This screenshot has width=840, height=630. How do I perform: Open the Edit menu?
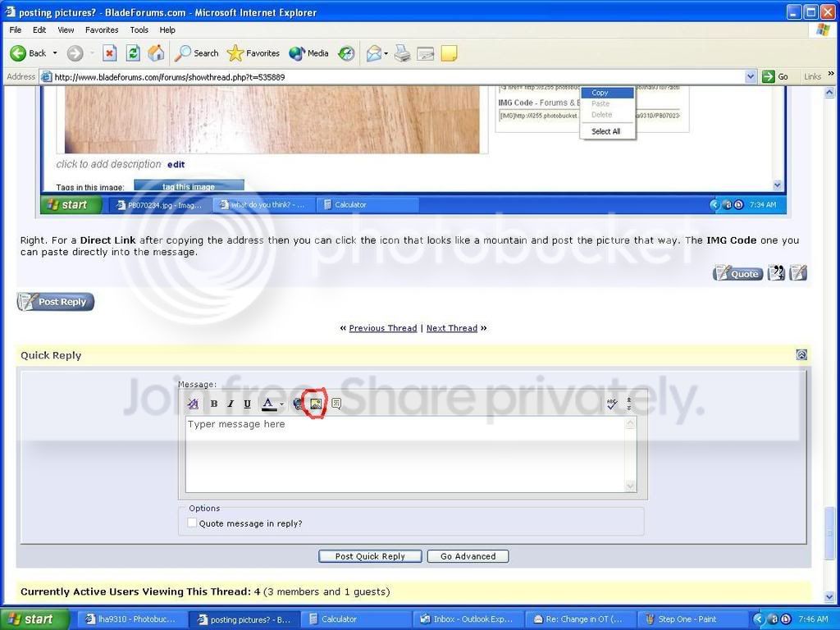(x=39, y=30)
